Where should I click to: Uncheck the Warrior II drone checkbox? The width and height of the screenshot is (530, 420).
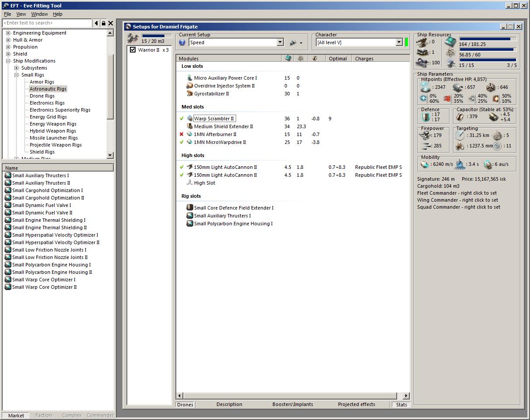pyautogui.click(x=133, y=50)
